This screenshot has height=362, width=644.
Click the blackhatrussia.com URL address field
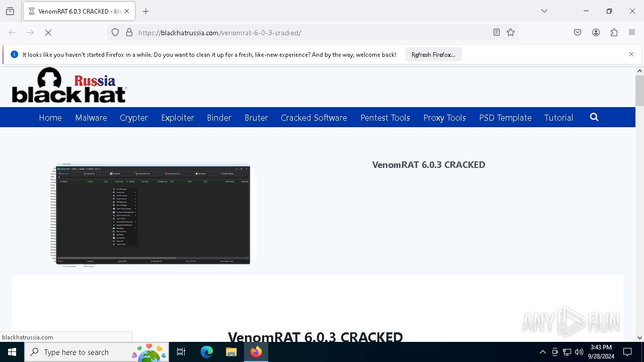pos(312,33)
